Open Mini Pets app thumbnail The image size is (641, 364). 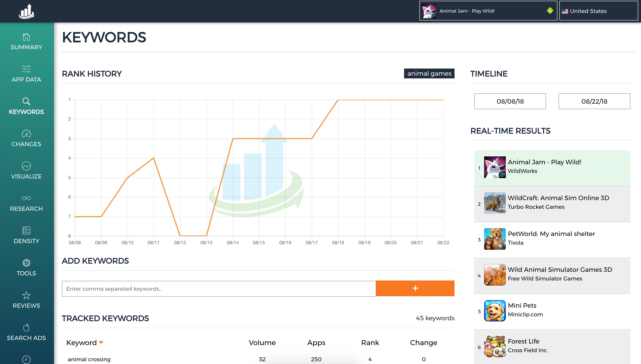coord(495,310)
